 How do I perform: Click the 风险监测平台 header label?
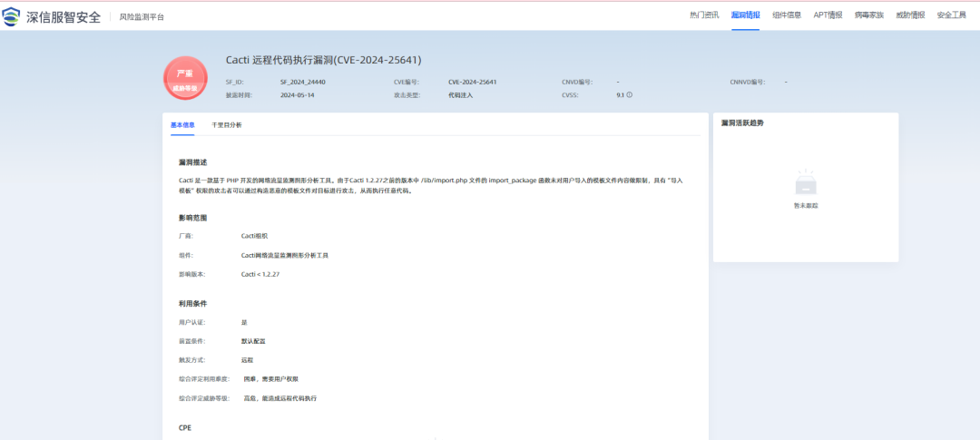(142, 17)
